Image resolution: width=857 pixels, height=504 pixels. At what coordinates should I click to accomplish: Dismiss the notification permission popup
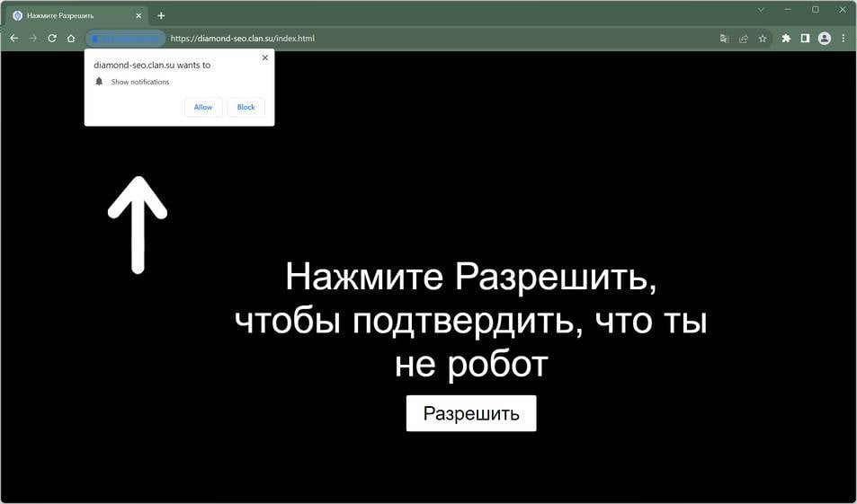coord(265,57)
